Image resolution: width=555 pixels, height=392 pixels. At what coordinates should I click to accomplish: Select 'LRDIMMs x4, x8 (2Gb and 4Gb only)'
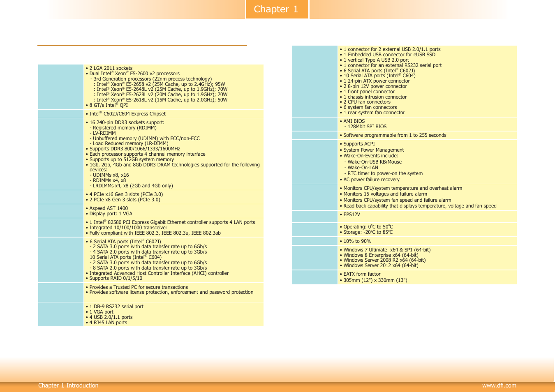pyautogui.click(x=131, y=186)
